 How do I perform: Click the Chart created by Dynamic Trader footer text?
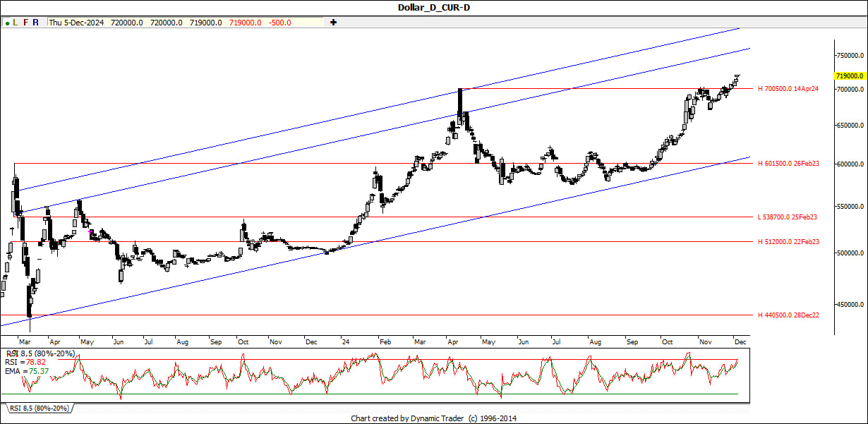pyautogui.click(x=433, y=418)
